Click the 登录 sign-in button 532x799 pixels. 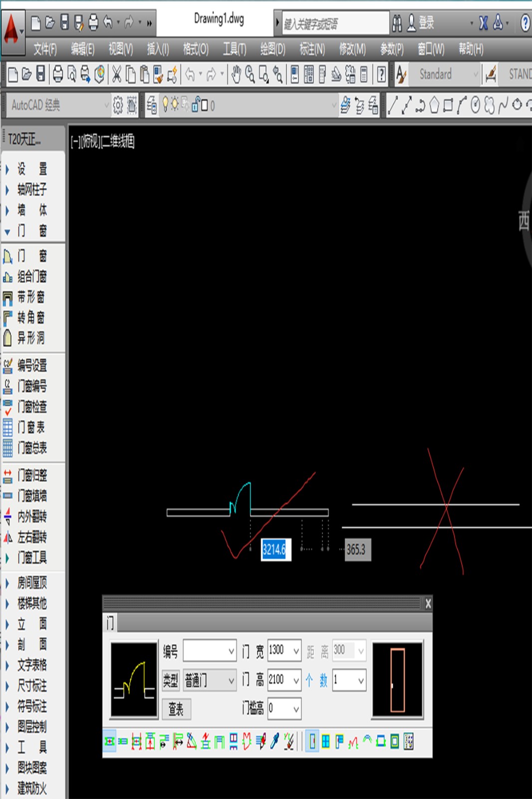pyautogui.click(x=421, y=23)
